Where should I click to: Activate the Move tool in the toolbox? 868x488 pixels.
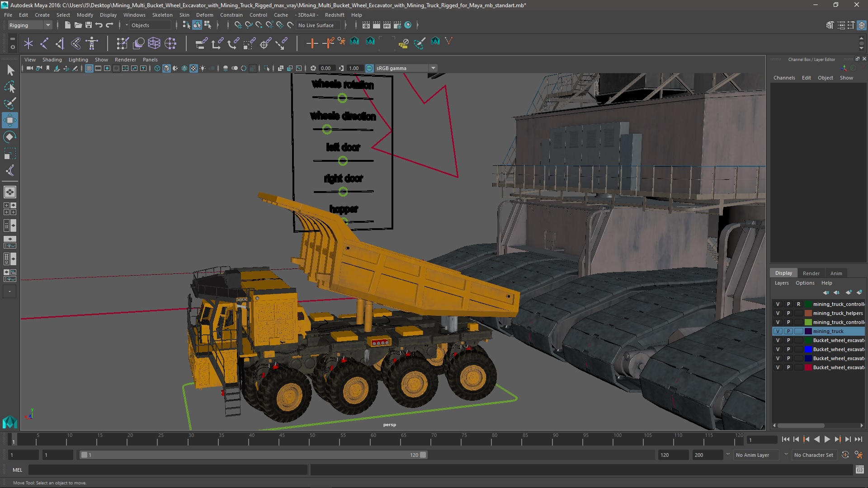(x=10, y=120)
